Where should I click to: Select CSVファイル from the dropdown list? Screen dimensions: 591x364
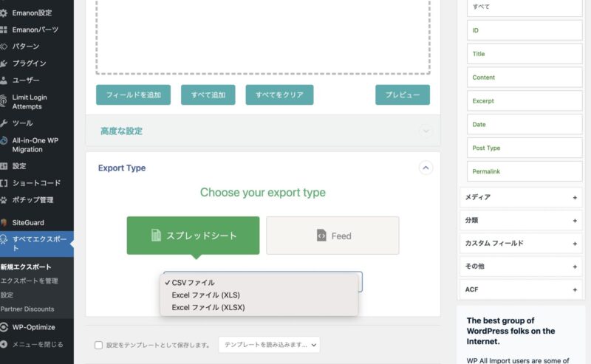coord(259,283)
